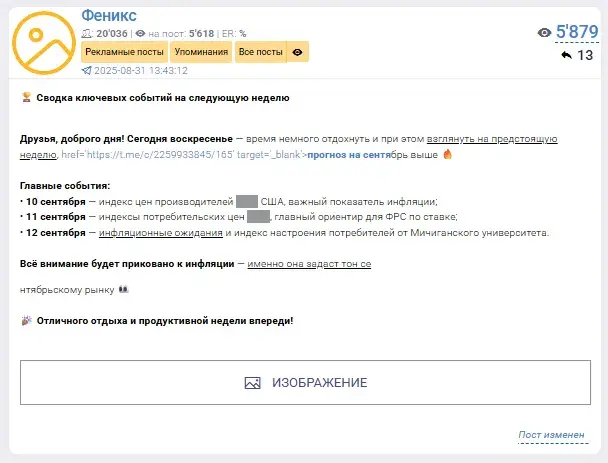This screenshot has height=463, width=608.
Task: Click underlined 'именно она задаст тон се' text
Action: (x=309, y=264)
